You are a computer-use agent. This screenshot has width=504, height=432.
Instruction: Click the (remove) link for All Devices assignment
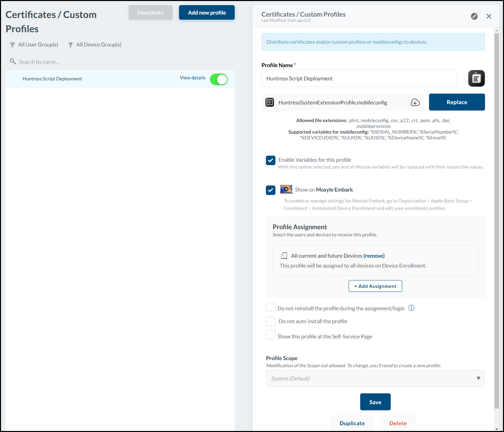tap(374, 256)
